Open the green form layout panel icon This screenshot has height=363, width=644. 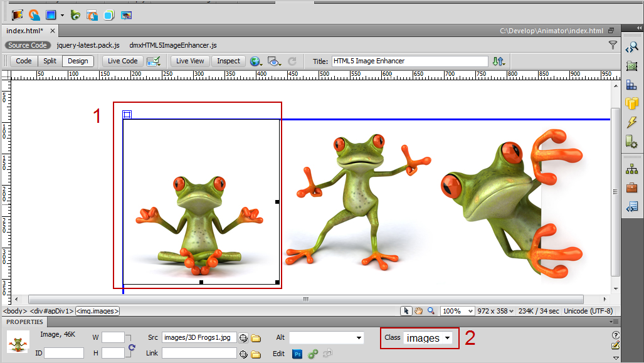pos(631,66)
